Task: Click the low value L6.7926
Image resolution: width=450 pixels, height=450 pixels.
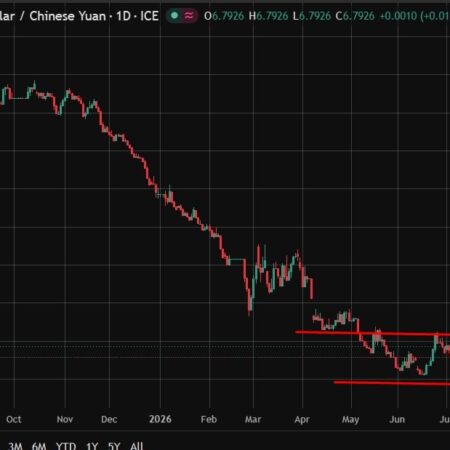Action: tap(312, 16)
